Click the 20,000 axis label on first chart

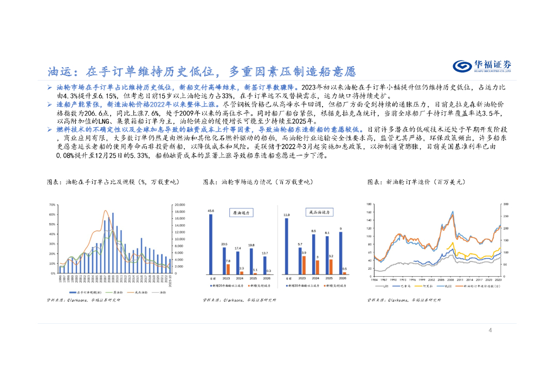(180, 205)
